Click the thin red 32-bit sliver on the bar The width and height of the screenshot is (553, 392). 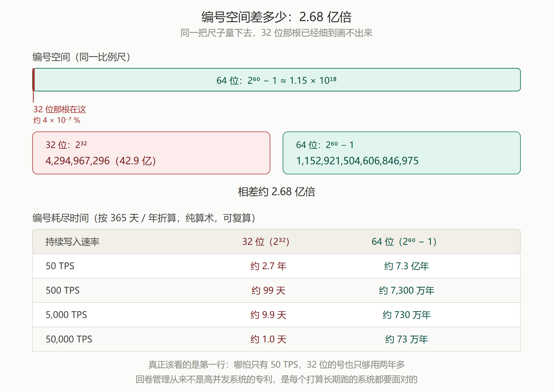[33, 80]
